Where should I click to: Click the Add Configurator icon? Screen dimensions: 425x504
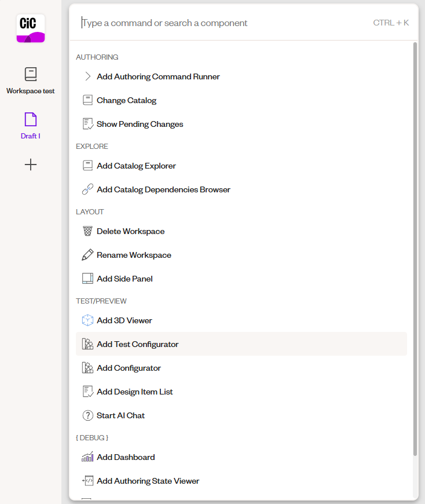pos(87,367)
